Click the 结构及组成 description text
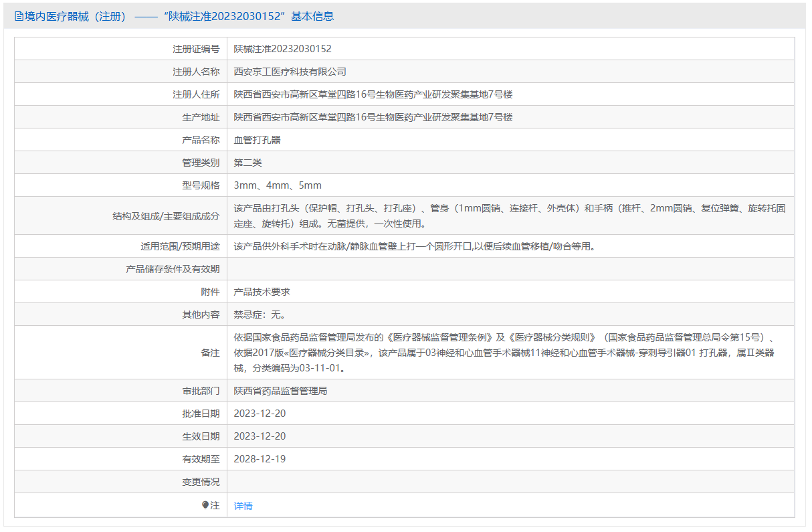 click(x=510, y=215)
